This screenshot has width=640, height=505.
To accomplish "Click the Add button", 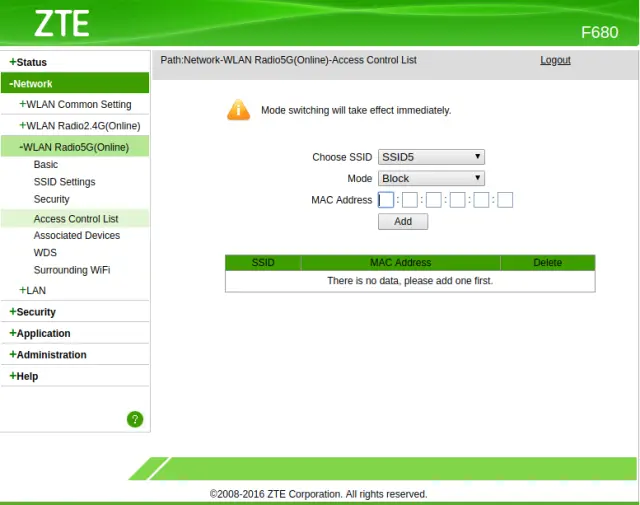I will [403, 221].
